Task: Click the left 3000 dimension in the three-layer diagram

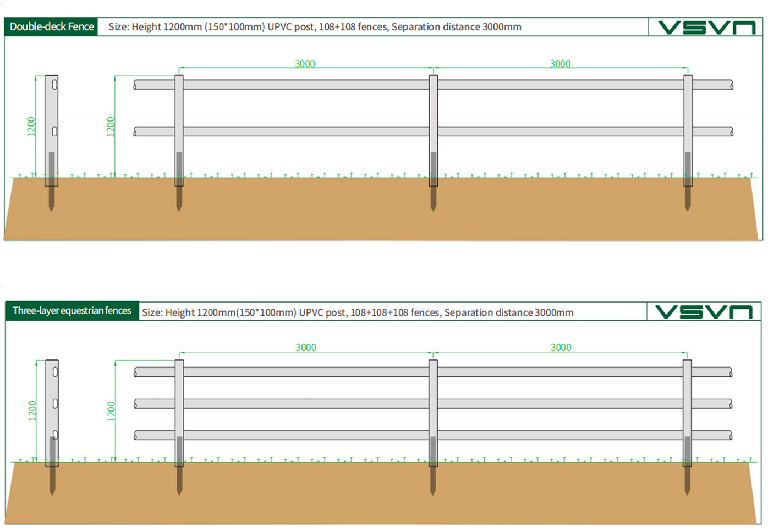Action: 306,348
